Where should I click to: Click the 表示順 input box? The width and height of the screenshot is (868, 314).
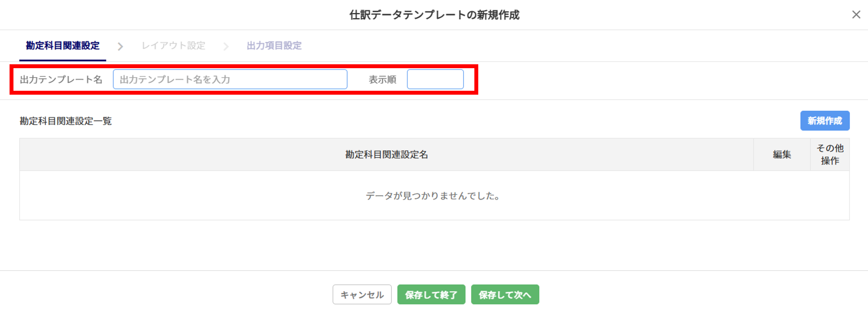[435, 79]
